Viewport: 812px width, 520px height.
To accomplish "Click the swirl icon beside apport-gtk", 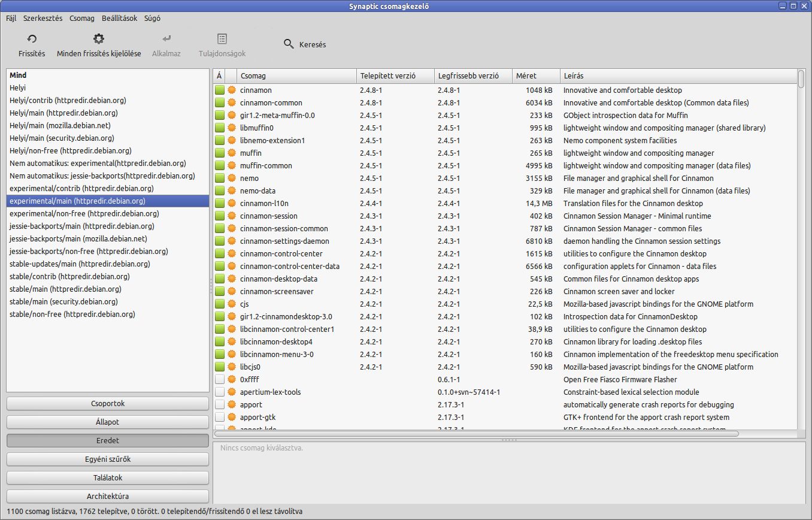I will 232,417.
